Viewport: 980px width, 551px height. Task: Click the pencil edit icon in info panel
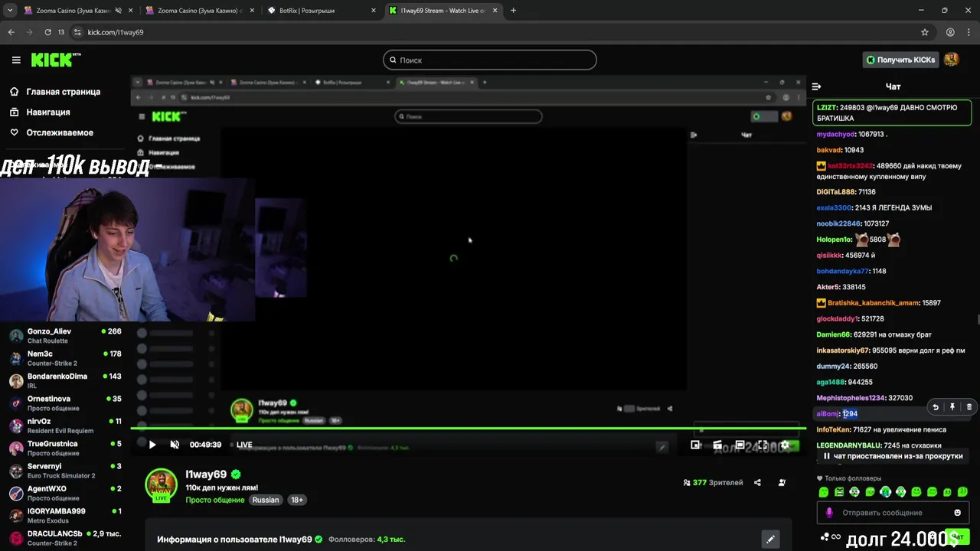click(770, 539)
